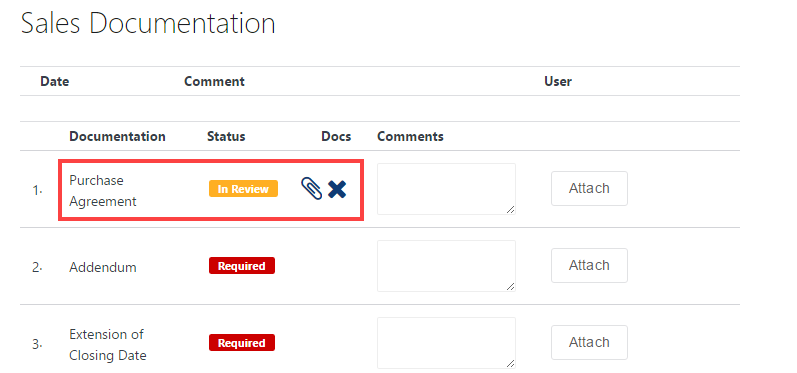Focus the Addendum comments text box
Image resolution: width=797 pixels, height=373 pixels.
(446, 266)
